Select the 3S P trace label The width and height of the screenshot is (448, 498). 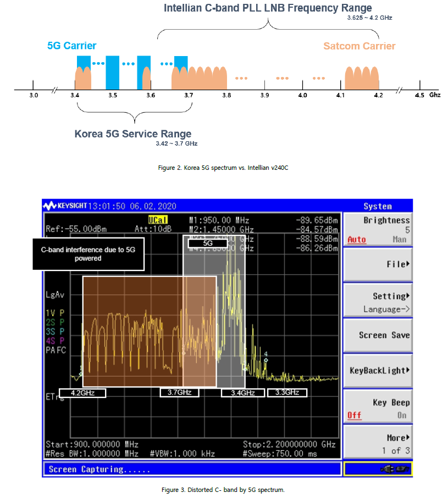[x=55, y=331]
